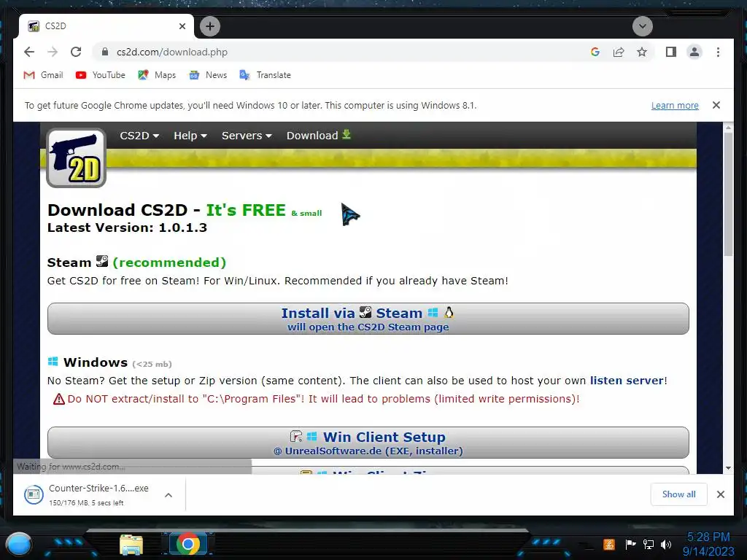Click the Steam icon beside Steam heading
The height and width of the screenshot is (560, 747).
coord(102,260)
